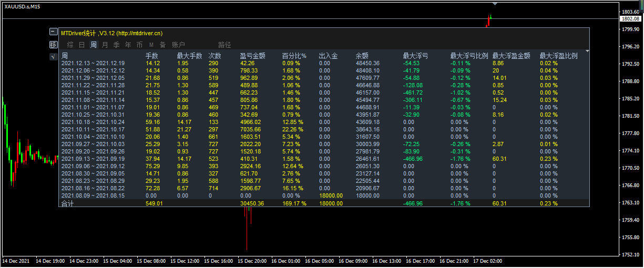Click the 最大手数 column header
This screenshot has width=644, height=268.
pyautogui.click(x=190, y=55)
